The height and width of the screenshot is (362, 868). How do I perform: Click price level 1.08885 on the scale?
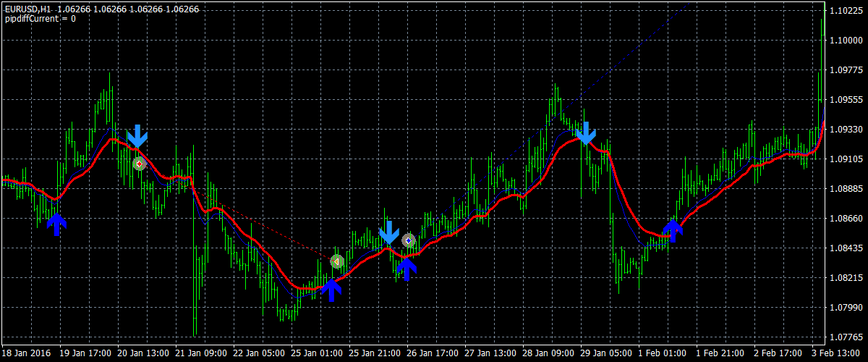click(848, 189)
